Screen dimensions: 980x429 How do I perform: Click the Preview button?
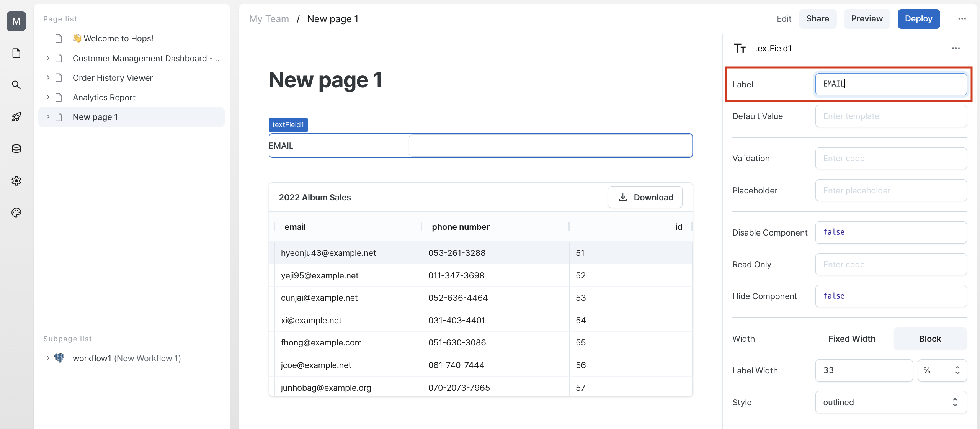867,19
